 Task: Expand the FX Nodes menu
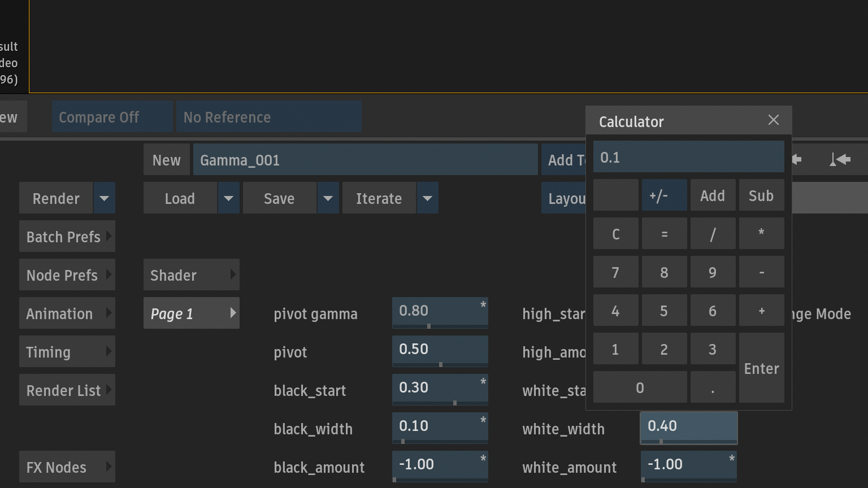(67, 467)
